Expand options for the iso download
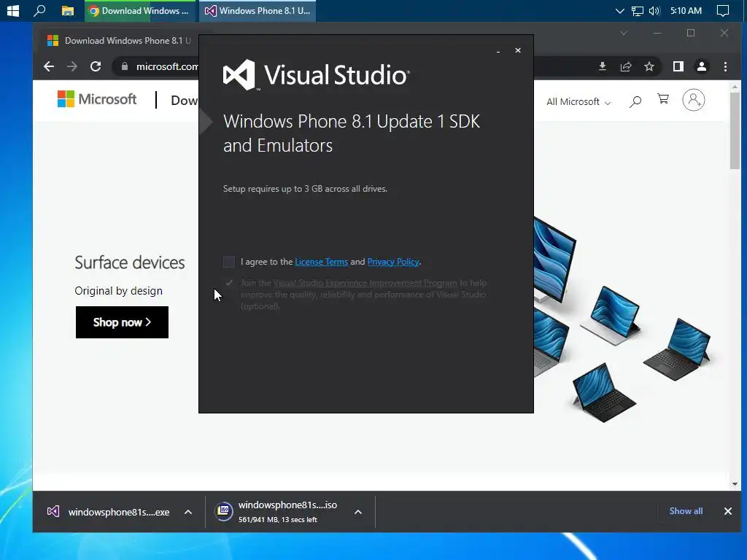The width and height of the screenshot is (747, 560). pyautogui.click(x=358, y=512)
